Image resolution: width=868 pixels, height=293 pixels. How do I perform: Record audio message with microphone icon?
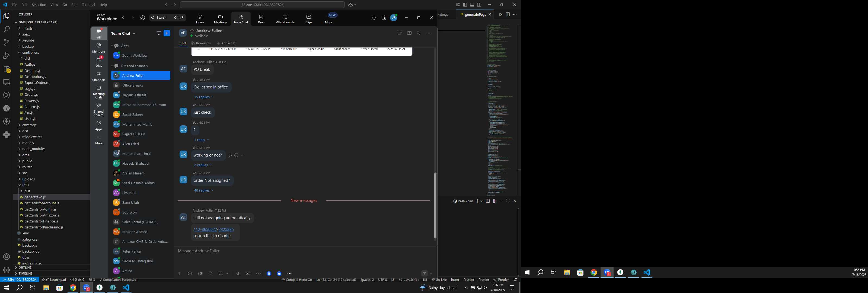[238, 273]
